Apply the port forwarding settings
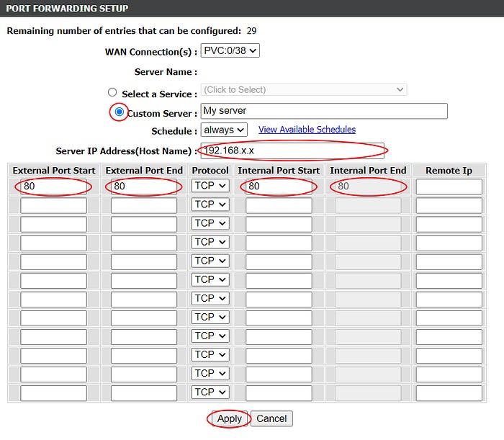This screenshot has width=504, height=440. 230,419
